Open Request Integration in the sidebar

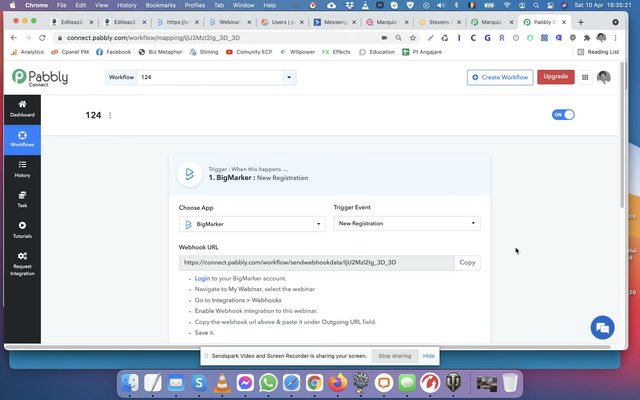[x=22, y=264]
